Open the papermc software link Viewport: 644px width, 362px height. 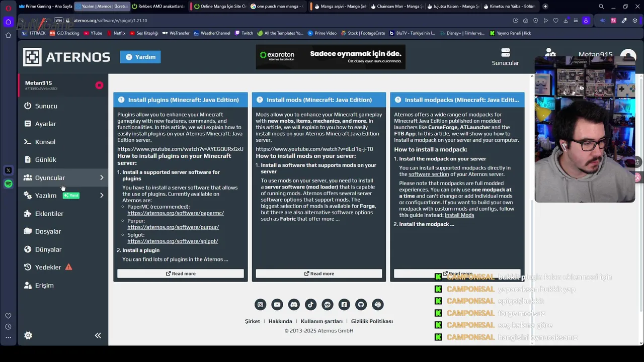pos(176,213)
